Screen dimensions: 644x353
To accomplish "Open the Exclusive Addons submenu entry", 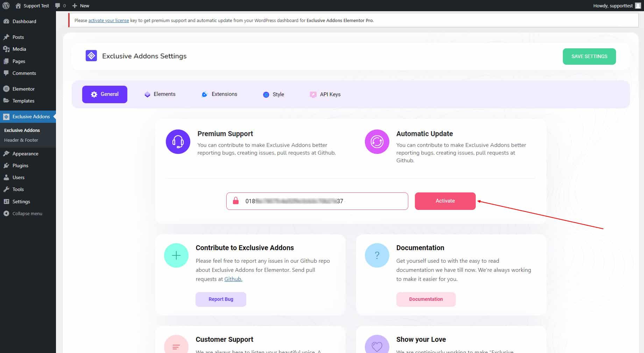I will click(22, 130).
